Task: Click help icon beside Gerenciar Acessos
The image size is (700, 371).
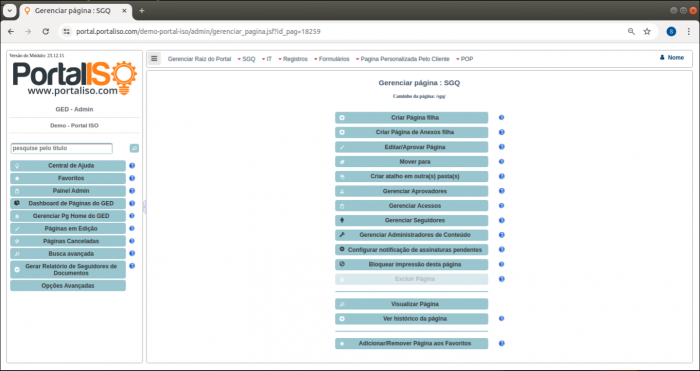Action: point(501,206)
